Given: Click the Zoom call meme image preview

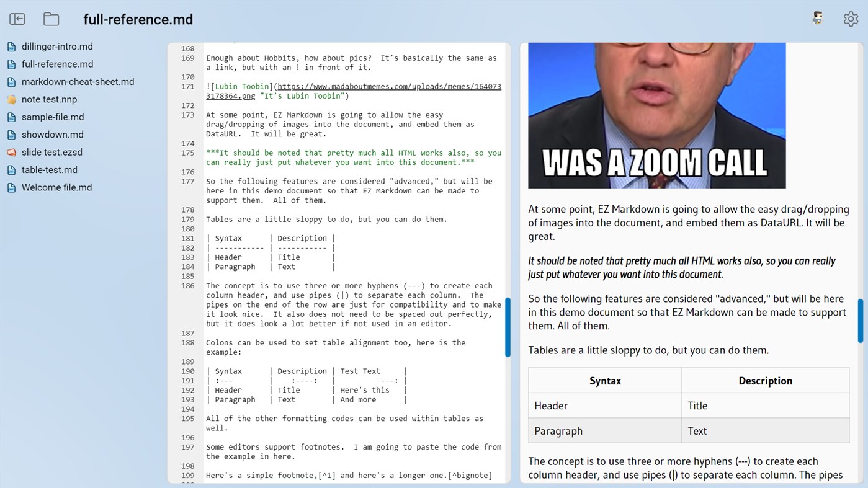Looking at the screenshot, I should [656, 115].
